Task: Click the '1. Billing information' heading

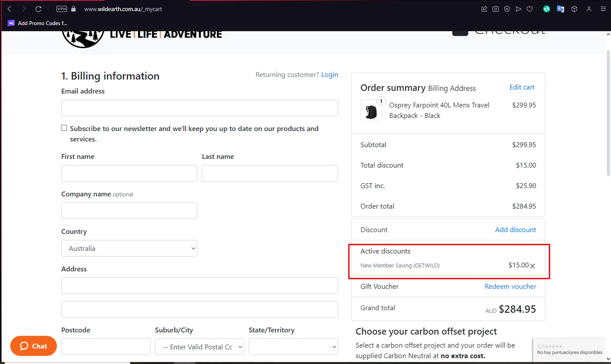Action: tap(110, 76)
